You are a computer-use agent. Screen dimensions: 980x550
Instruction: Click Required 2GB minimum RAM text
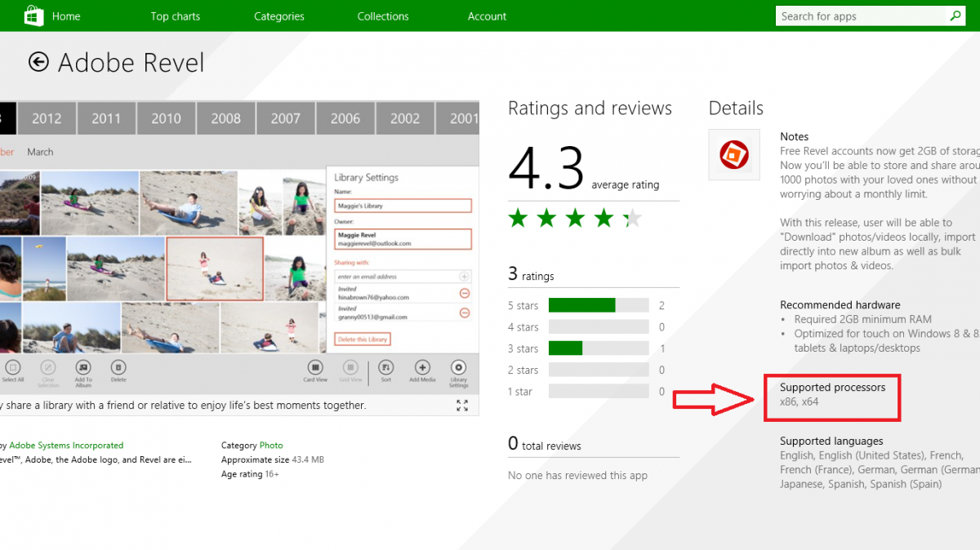pos(862,319)
